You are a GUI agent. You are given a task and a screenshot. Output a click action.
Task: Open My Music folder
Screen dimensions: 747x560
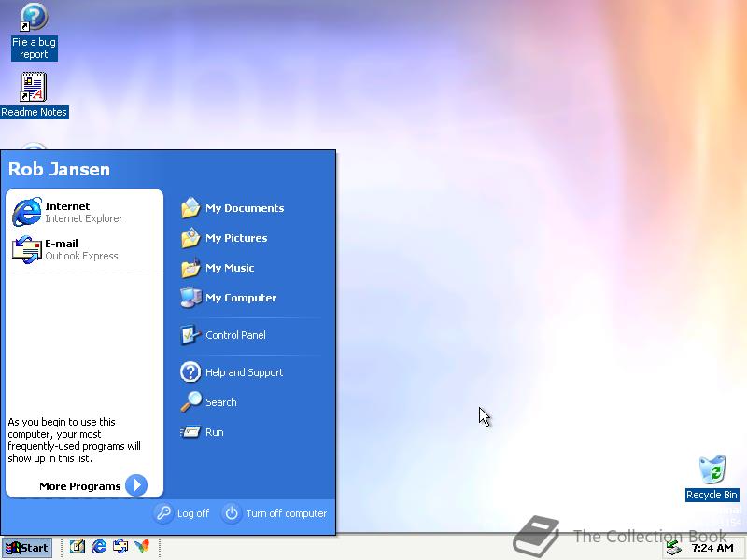tap(218, 268)
